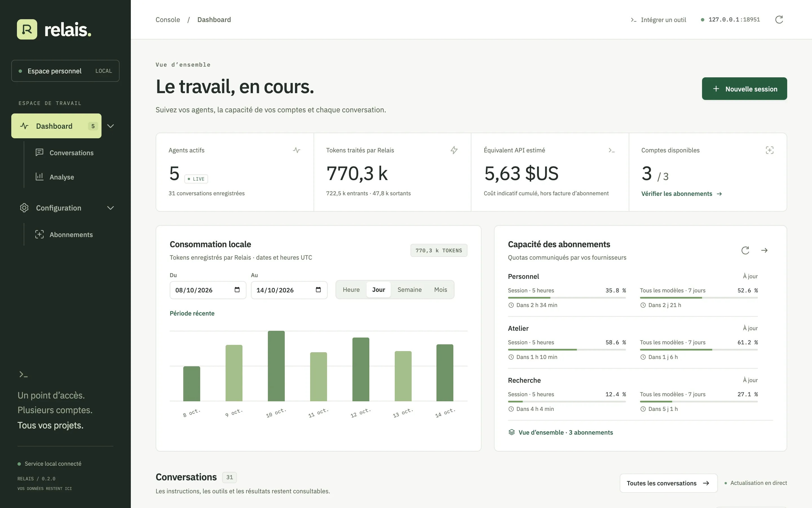812x508 pixels.
Task: Select the Jour granularity
Action: [x=378, y=290]
